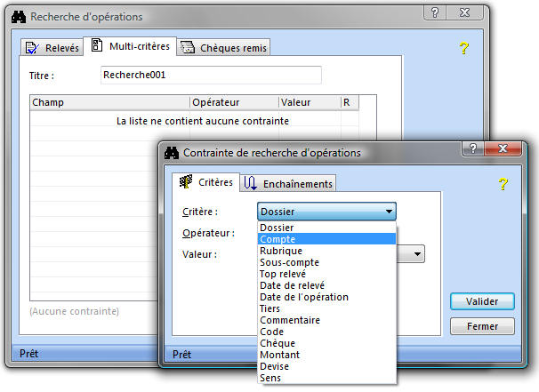
Task: Click into the Titre field containing Recherche001
Action: coord(211,76)
